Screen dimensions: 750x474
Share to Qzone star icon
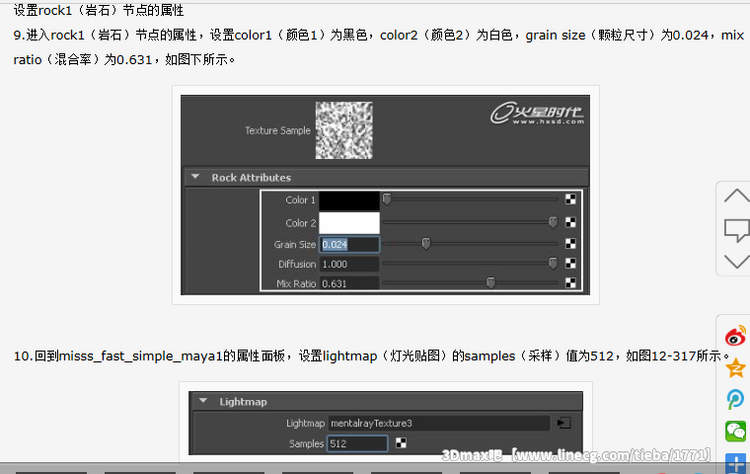pyautogui.click(x=736, y=368)
